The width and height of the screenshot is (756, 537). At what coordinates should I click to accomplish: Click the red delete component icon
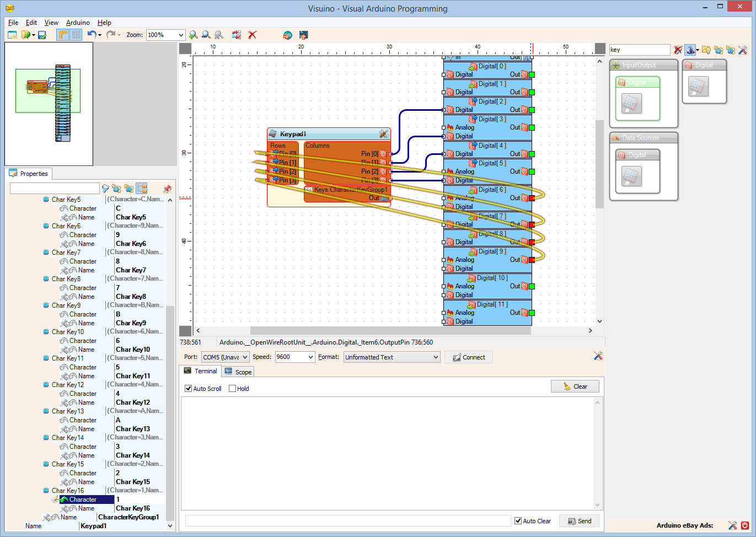(252, 35)
